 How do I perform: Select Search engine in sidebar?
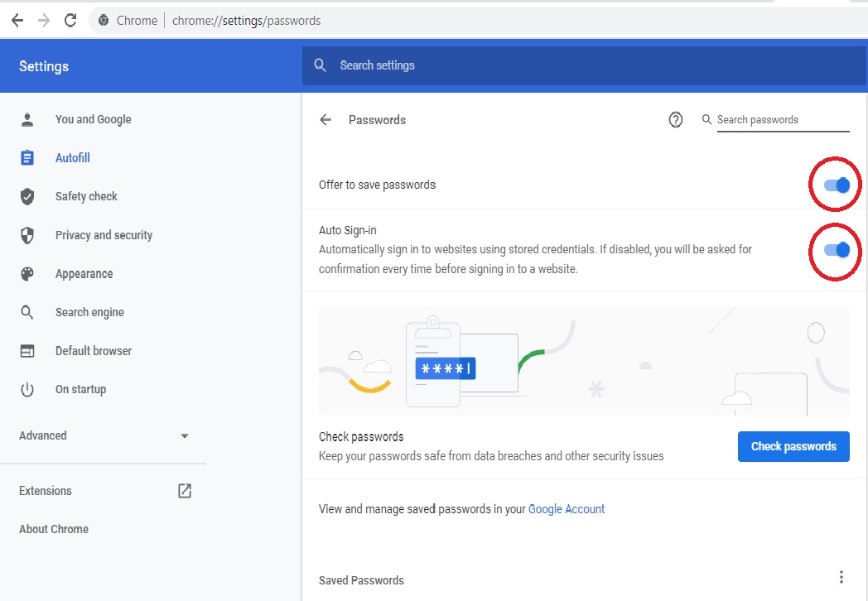click(89, 312)
